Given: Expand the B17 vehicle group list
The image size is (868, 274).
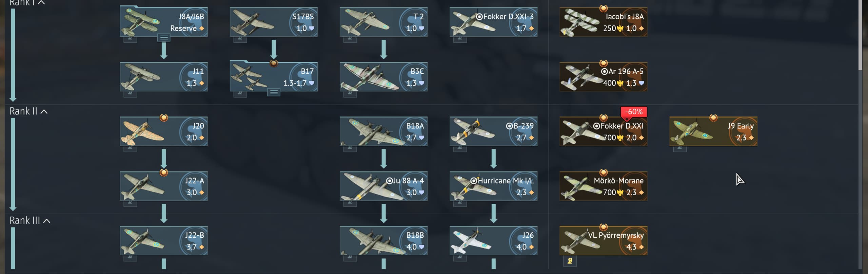Looking at the screenshot, I should tap(274, 92).
